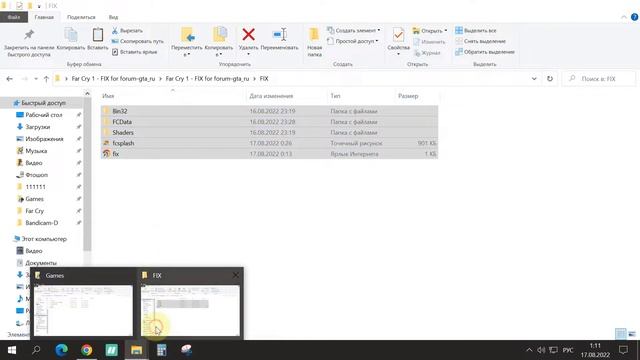Sort by the Размер column header

pos(408,96)
